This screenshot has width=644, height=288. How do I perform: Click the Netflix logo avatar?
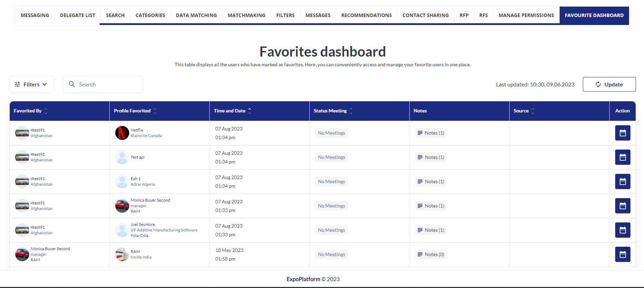122,133
